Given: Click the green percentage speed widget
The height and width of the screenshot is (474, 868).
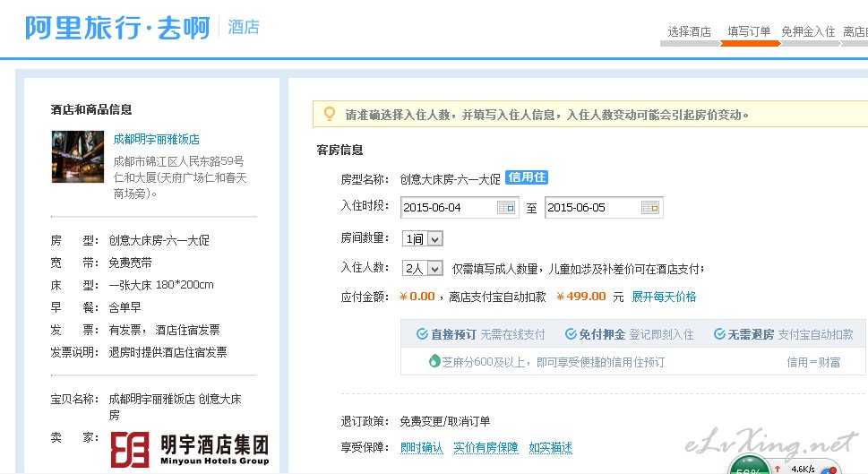Looking at the screenshot, I should point(749,465).
